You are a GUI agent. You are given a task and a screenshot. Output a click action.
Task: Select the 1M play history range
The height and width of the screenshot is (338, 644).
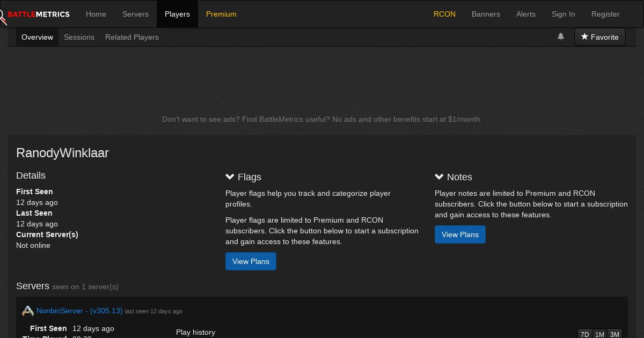[x=599, y=334]
